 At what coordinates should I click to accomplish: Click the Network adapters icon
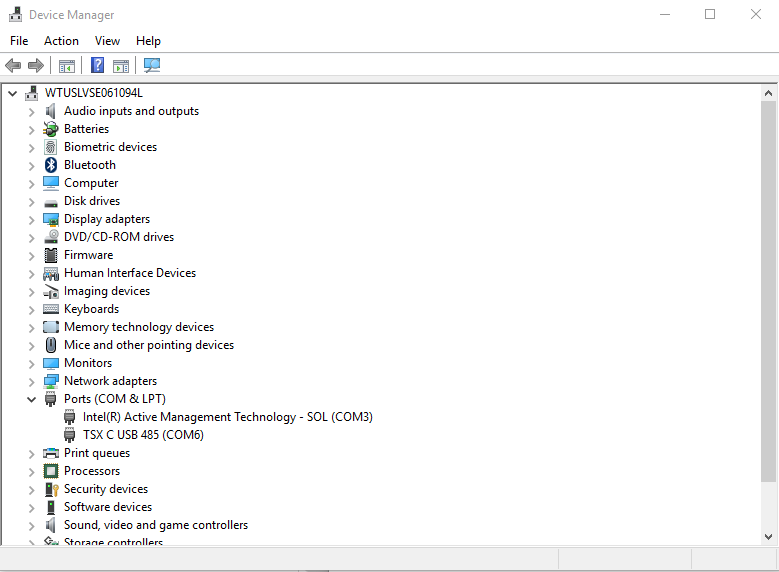point(51,381)
